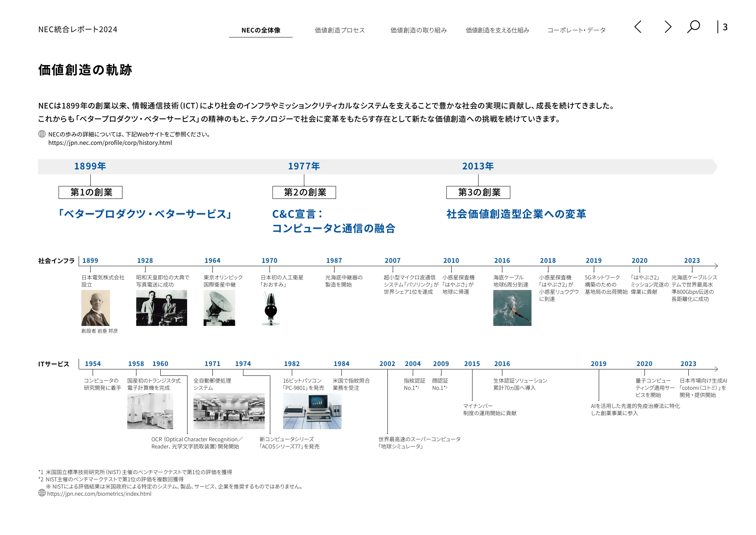
Task: Click the submarine cable ocean photo
Action: 512,308
